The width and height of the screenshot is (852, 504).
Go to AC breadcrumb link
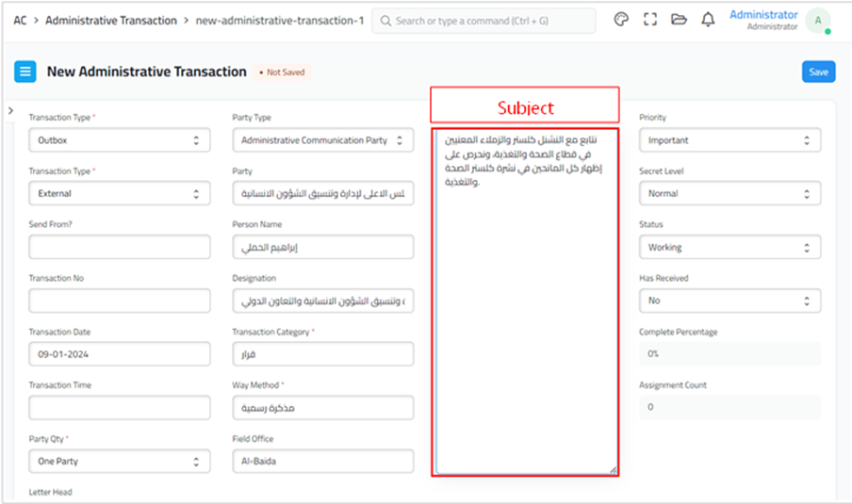(20, 20)
